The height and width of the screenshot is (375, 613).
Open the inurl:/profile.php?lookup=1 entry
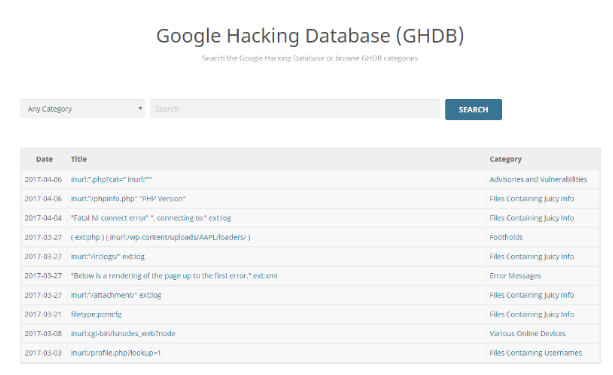[x=116, y=353]
